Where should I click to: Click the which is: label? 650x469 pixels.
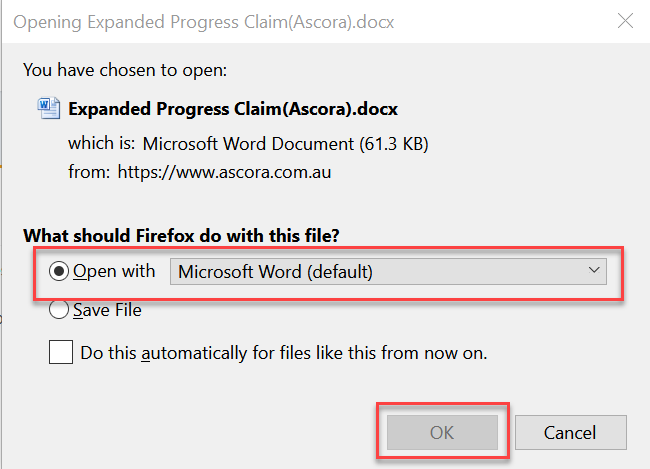(x=102, y=143)
